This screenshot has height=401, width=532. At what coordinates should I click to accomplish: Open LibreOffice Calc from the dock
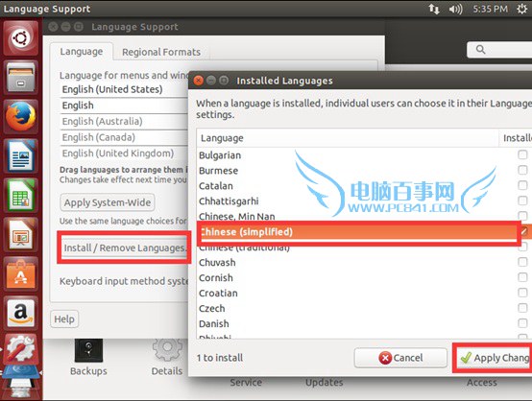[x=21, y=196]
